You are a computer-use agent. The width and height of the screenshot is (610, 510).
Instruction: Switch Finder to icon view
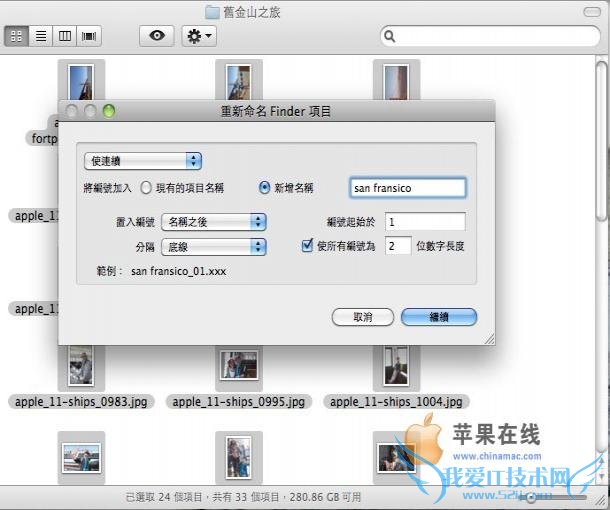16,36
